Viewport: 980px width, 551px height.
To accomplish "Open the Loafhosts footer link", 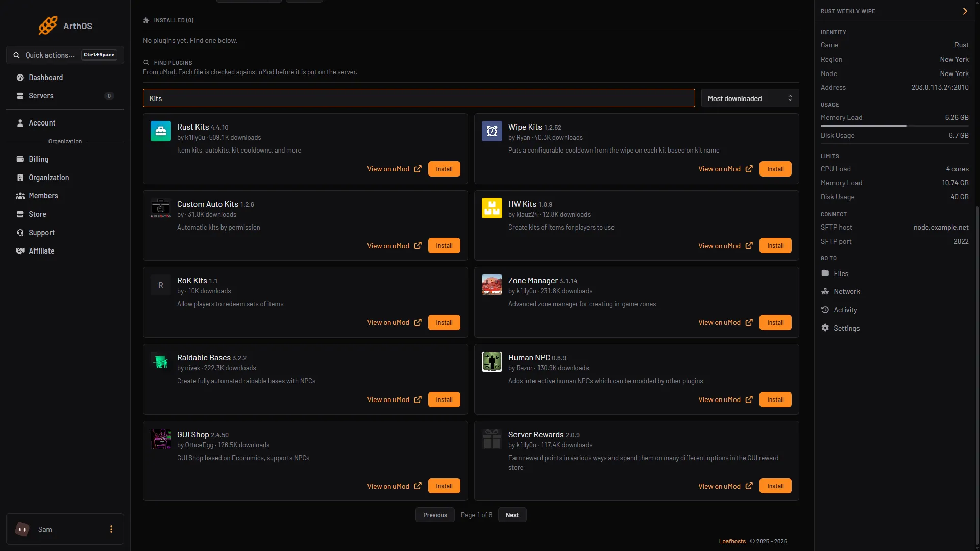I will point(732,541).
